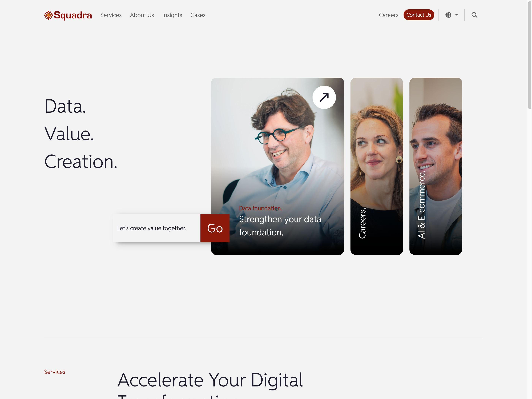The width and height of the screenshot is (532, 399).
Task: Open the Services menu
Action: click(111, 15)
